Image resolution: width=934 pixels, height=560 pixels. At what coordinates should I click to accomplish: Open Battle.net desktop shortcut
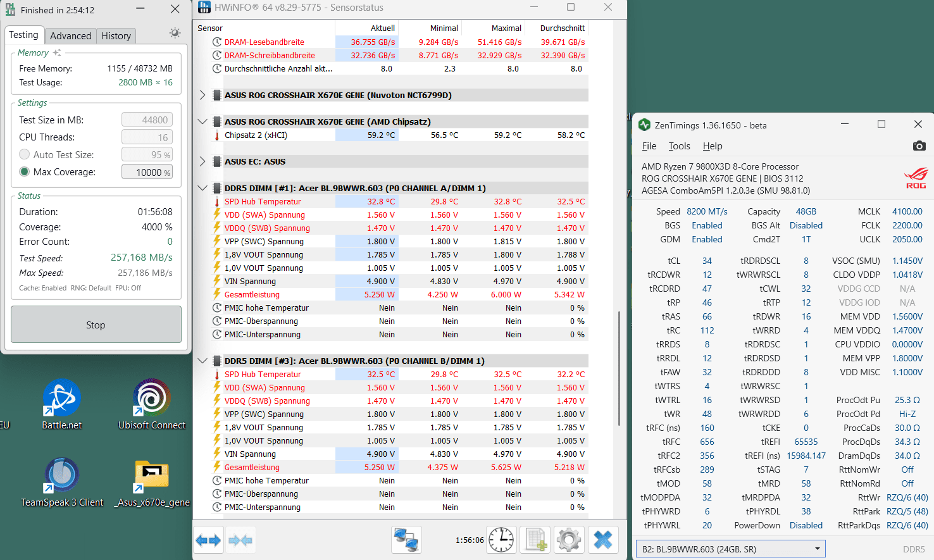pyautogui.click(x=61, y=404)
